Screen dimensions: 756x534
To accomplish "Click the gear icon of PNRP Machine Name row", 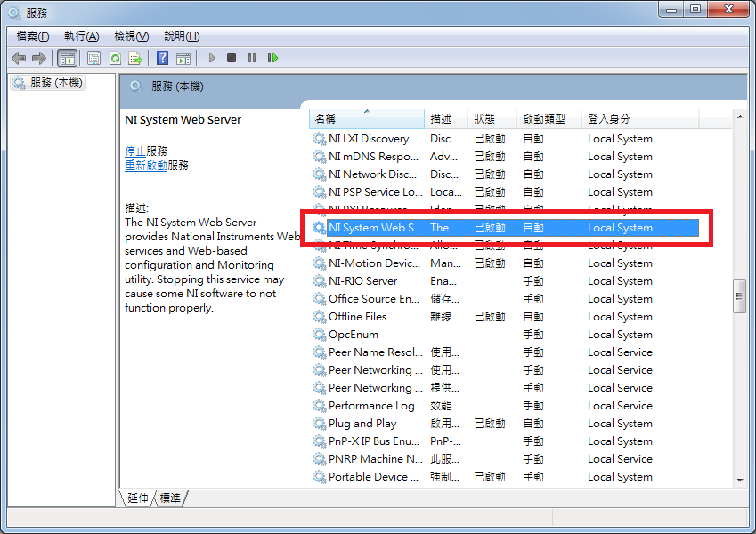I will (x=319, y=460).
